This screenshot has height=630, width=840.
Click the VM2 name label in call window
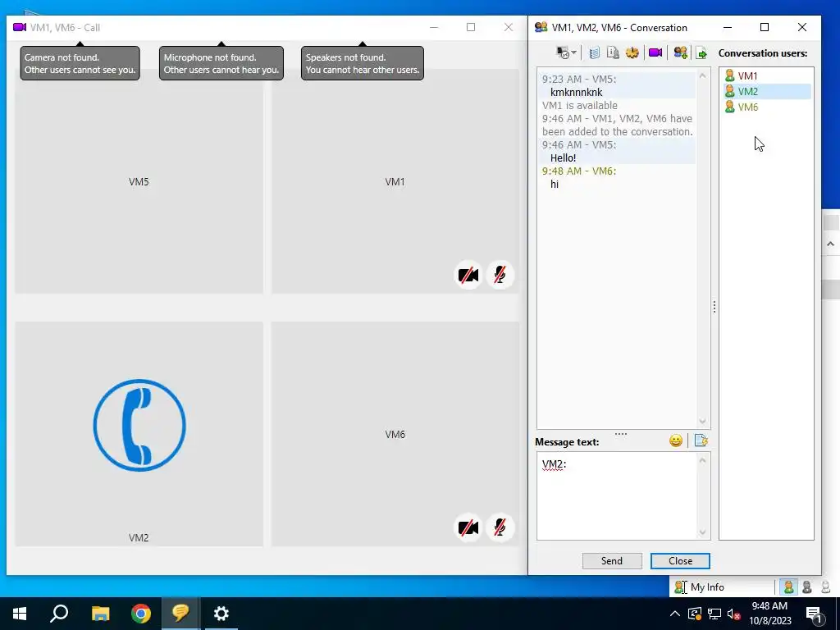click(139, 538)
